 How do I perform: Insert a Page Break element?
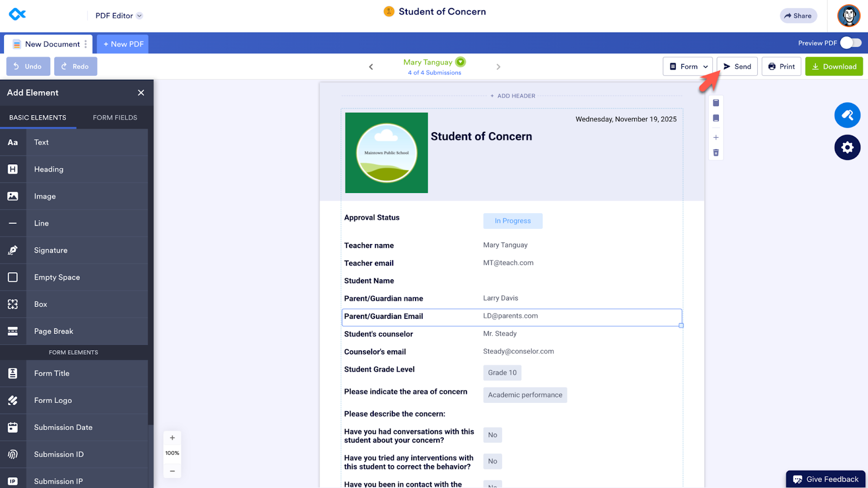point(53,331)
